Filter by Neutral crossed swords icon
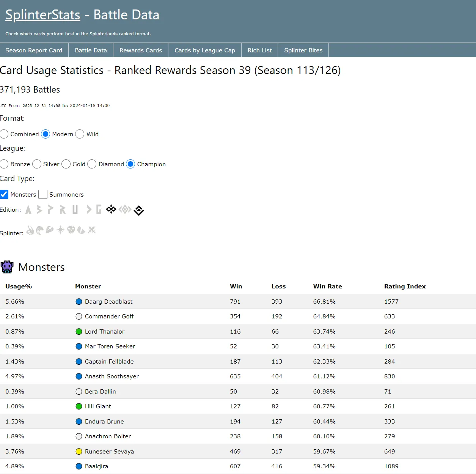 (91, 230)
